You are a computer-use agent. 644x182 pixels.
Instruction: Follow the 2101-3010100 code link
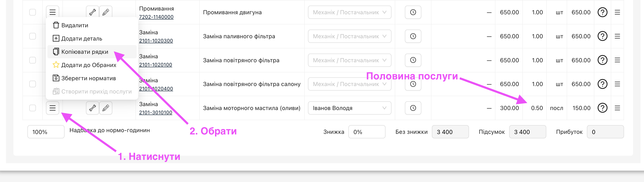pyautogui.click(x=155, y=113)
